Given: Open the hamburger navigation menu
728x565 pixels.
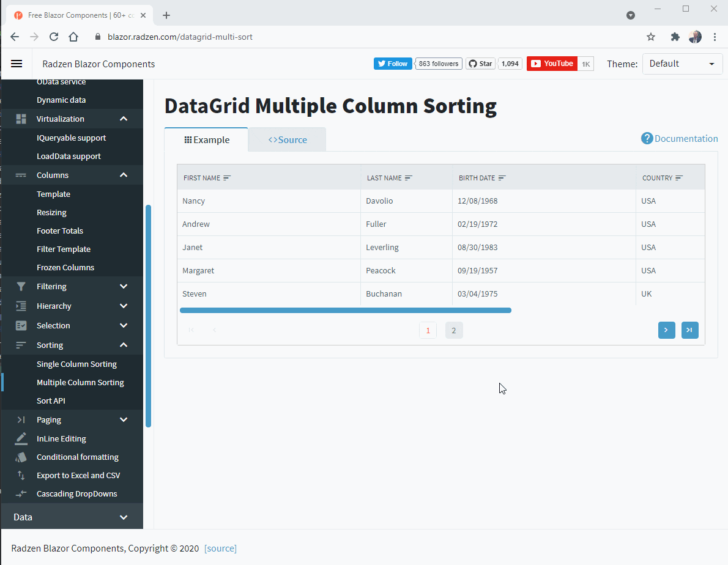Looking at the screenshot, I should 17,64.
